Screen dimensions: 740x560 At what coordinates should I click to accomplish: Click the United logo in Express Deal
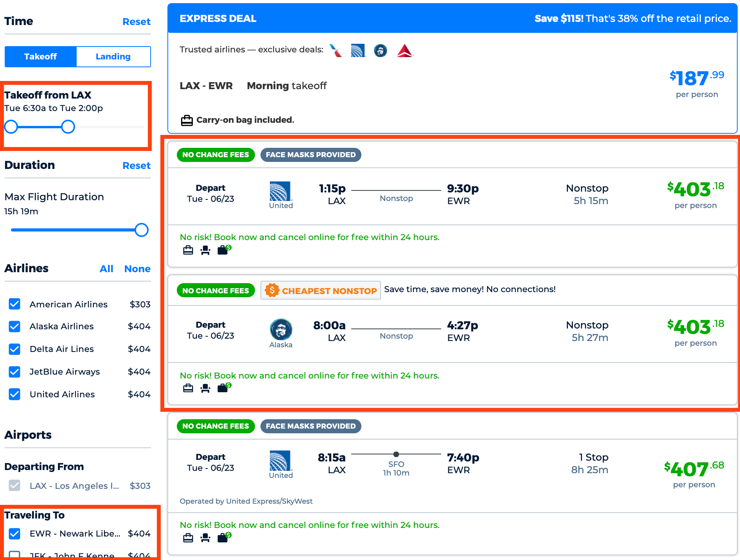[358, 50]
